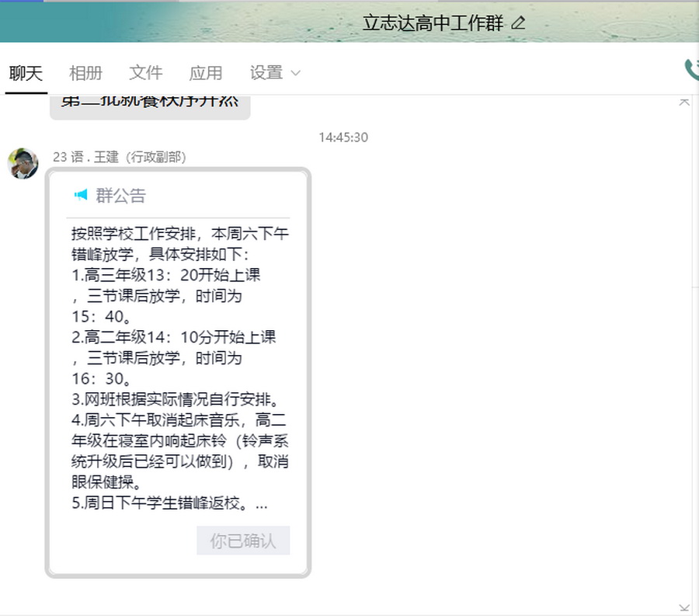Start a voice call with the phone icon
This screenshot has width=699, height=616.
tap(691, 71)
